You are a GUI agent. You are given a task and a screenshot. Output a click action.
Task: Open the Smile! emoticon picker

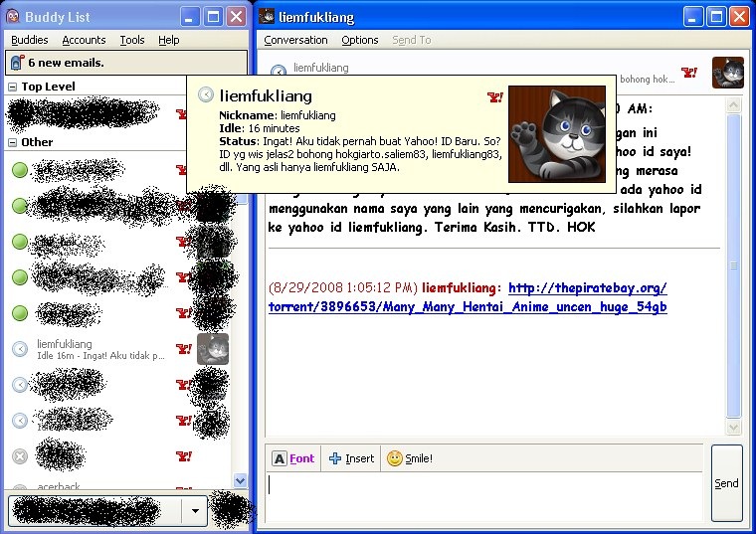click(x=410, y=458)
